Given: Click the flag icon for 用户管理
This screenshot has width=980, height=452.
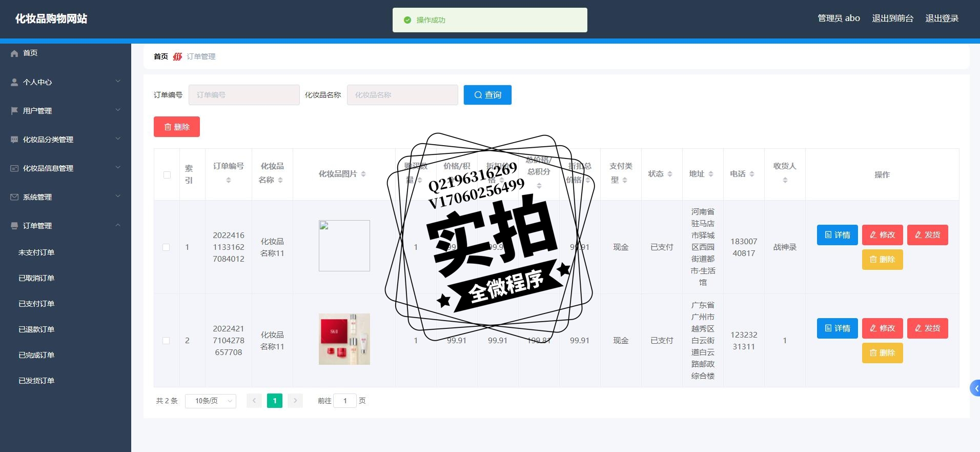Looking at the screenshot, I should tap(14, 111).
